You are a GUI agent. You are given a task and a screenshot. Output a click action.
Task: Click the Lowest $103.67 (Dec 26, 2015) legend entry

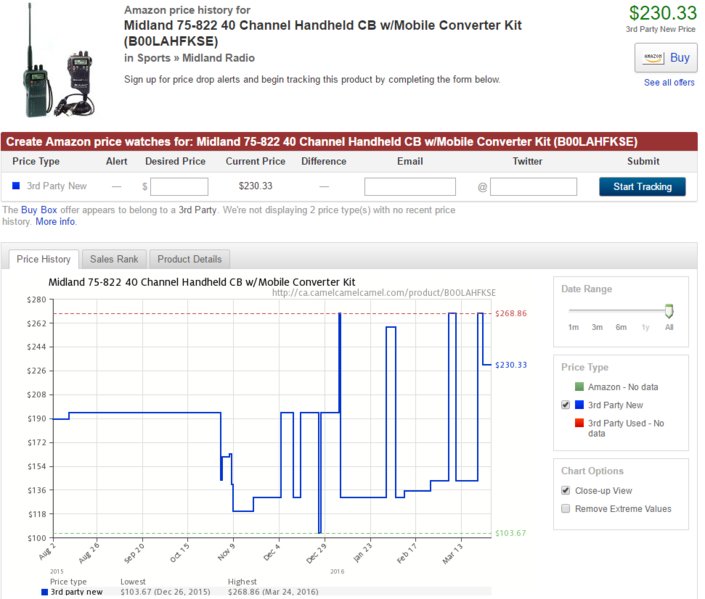165,592
